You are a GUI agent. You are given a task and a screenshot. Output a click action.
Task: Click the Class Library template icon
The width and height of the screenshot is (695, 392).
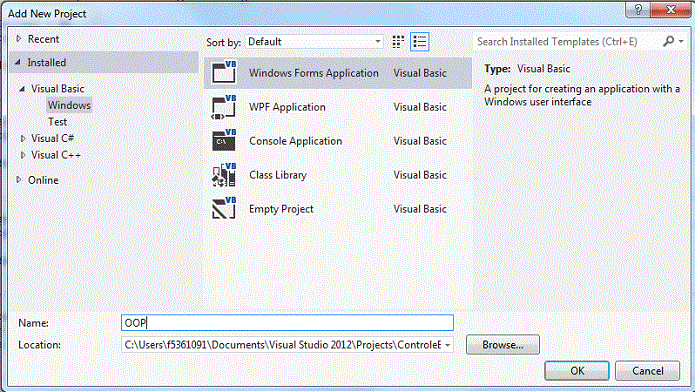[224, 175]
